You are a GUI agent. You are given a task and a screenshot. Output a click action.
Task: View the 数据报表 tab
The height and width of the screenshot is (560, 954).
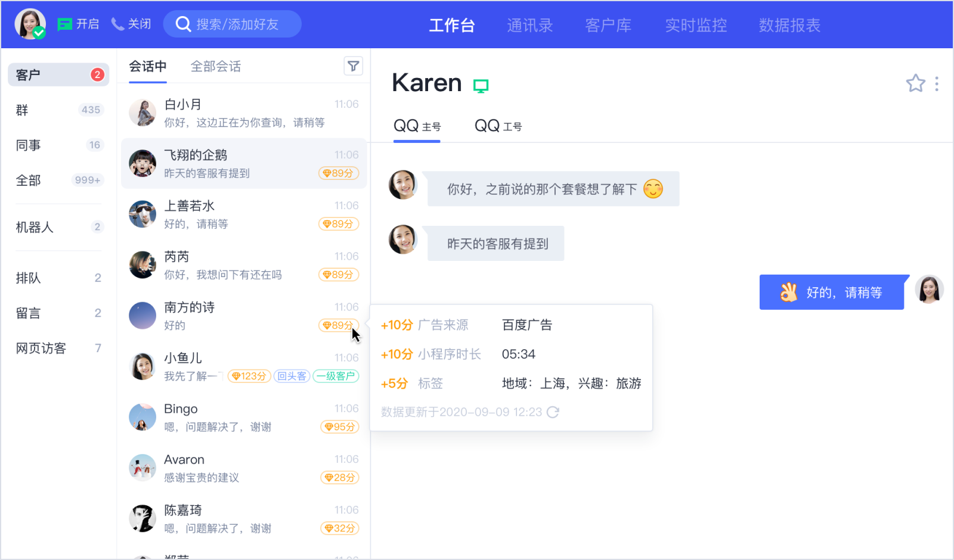(789, 25)
